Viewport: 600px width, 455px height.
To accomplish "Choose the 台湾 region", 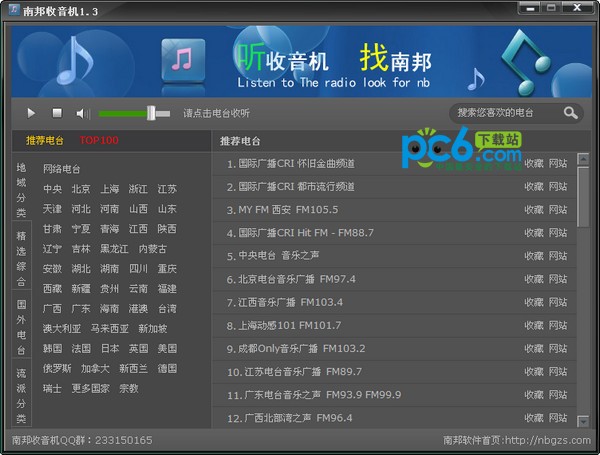I will pos(167,308).
